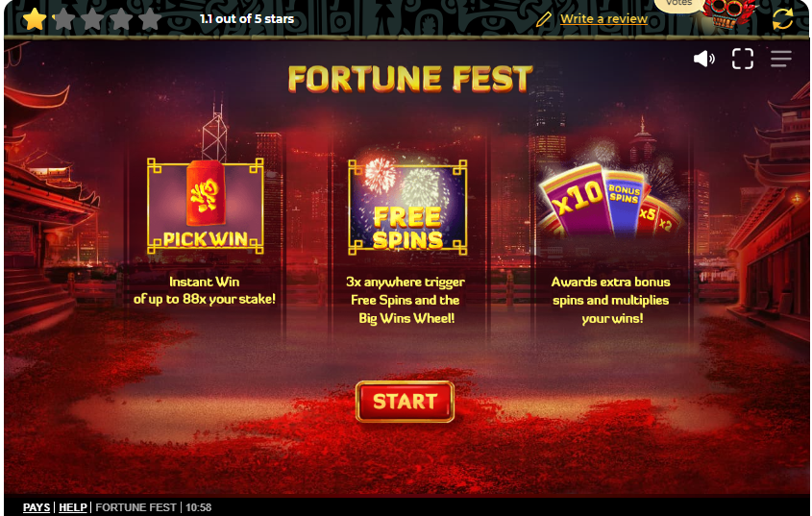The image size is (812, 516).
Task: Open the hamburger menu icon
Action: pos(781,59)
